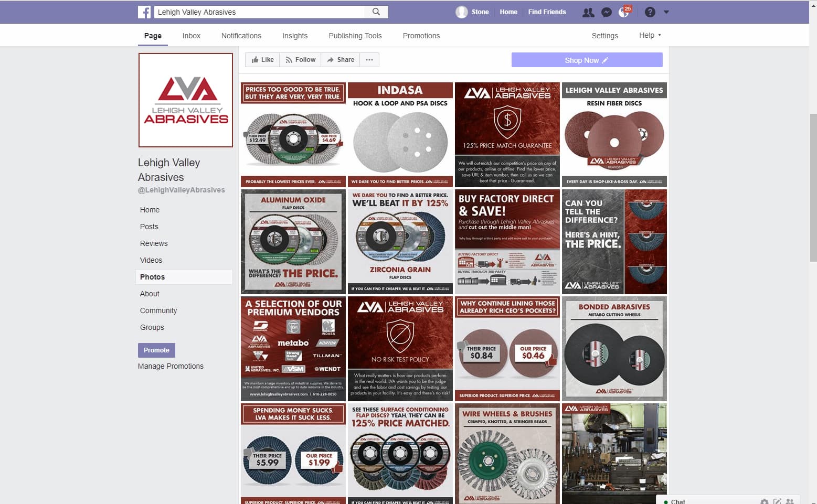Click the new message compose icon in chat bar

pos(777,501)
